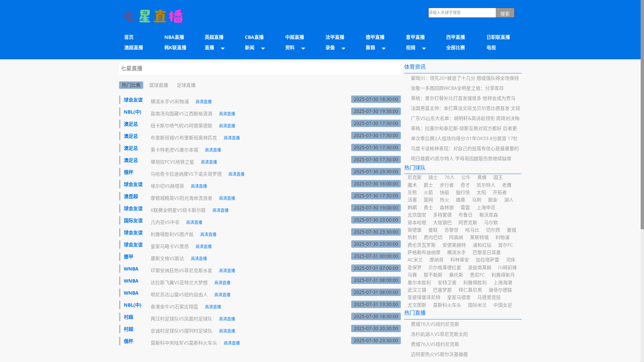Viewport: 644px width, 362px height.
Task: Open 高清直播 for 莱卡特老虎VS墨尔本城
Action: click(x=213, y=150)
